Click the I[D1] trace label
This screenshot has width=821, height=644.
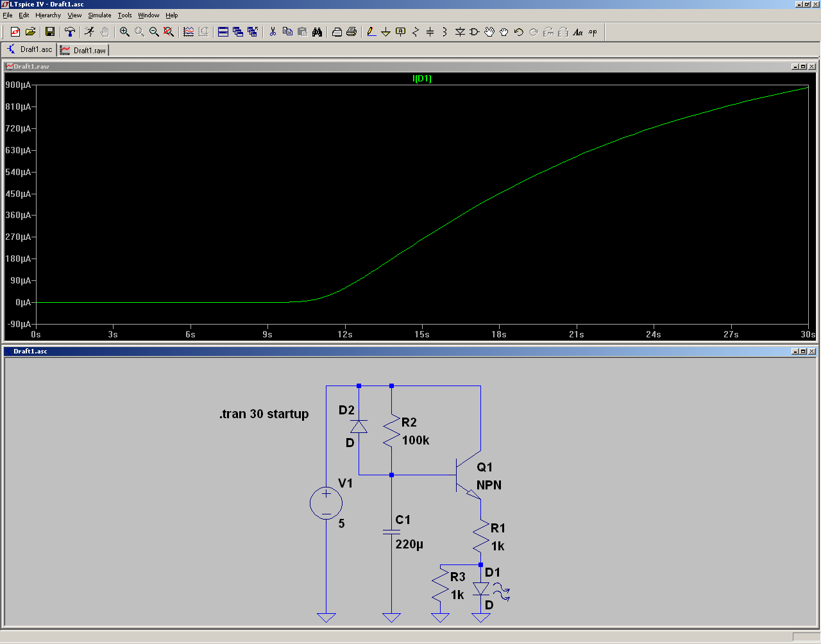tap(421, 78)
